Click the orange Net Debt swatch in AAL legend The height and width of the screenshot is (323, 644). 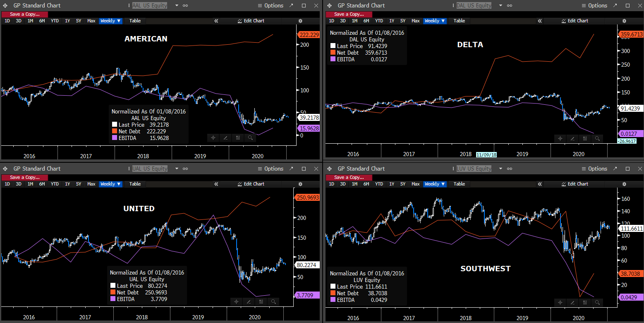click(x=114, y=132)
